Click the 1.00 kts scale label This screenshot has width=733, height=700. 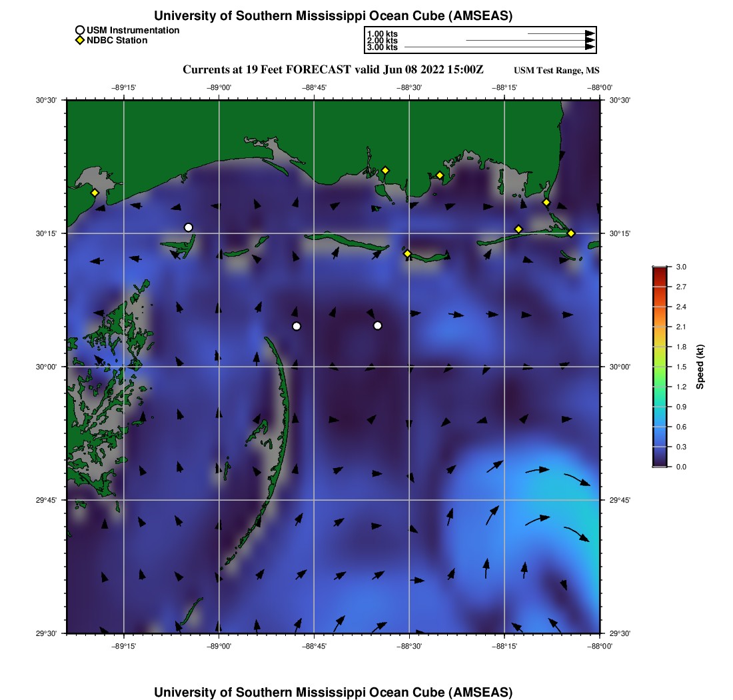(382, 34)
